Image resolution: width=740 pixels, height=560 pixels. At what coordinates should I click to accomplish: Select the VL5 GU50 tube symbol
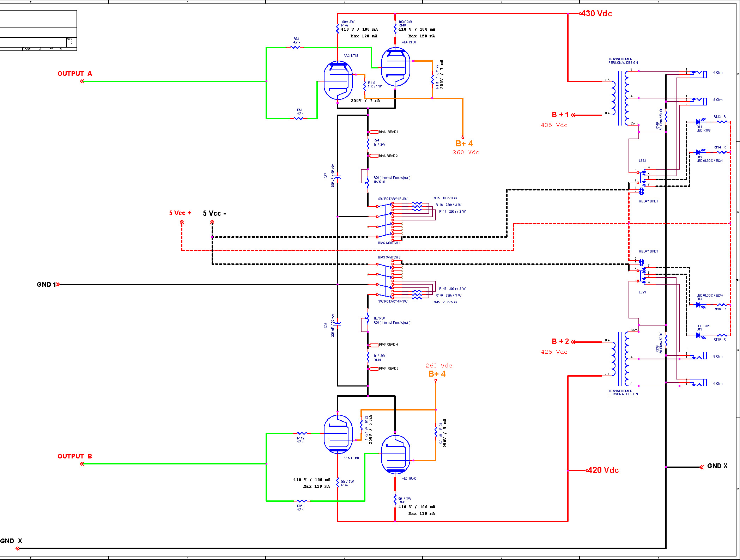338,434
